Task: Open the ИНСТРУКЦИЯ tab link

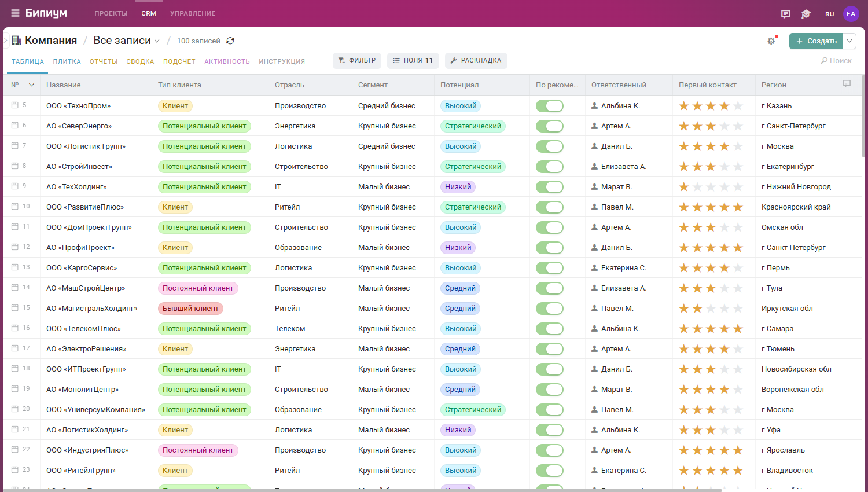Action: pos(282,61)
